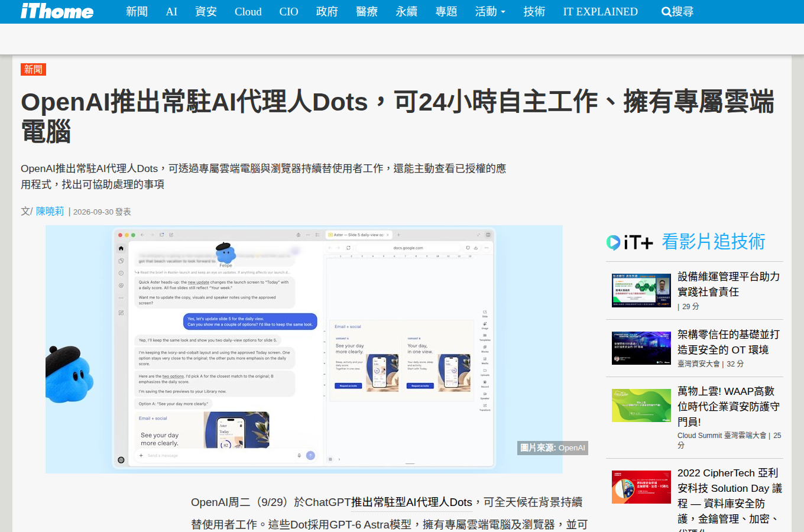Click thumbnail for the OT 環境 video
The width and height of the screenshot is (804, 532).
[641, 348]
